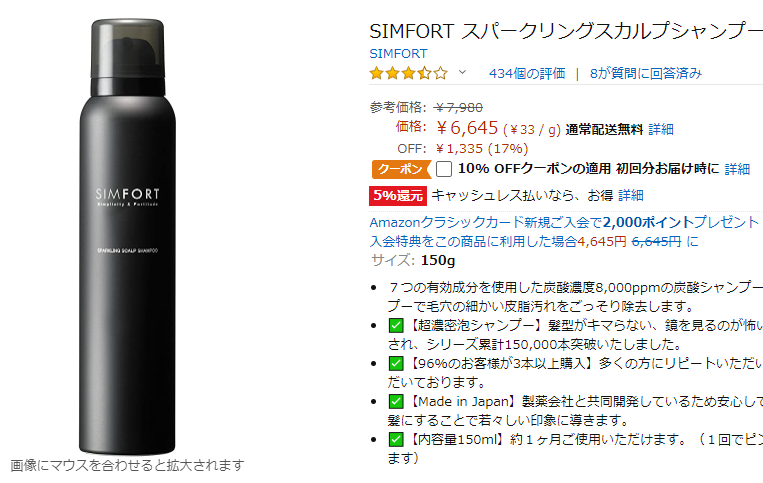Viewport: 763px width, 483px height.
Task: Click the SIMFORT shampoo bottle image
Action: pyautogui.click(x=127, y=236)
